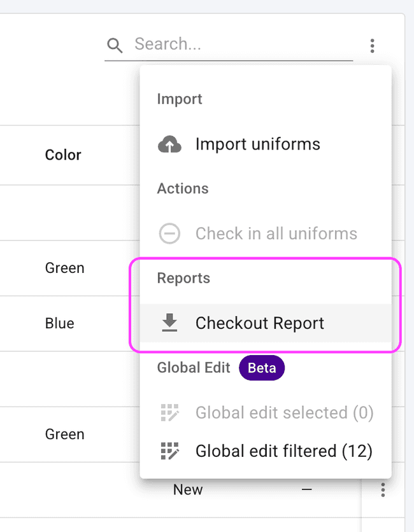Click the Color column header
The width and height of the screenshot is (414, 532).
click(x=63, y=155)
